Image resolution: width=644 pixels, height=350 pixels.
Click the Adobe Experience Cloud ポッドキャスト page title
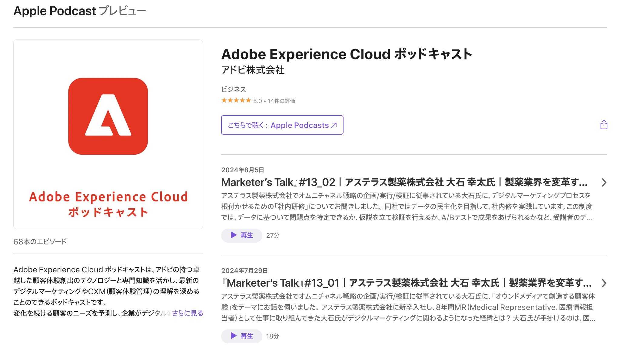pos(347,54)
